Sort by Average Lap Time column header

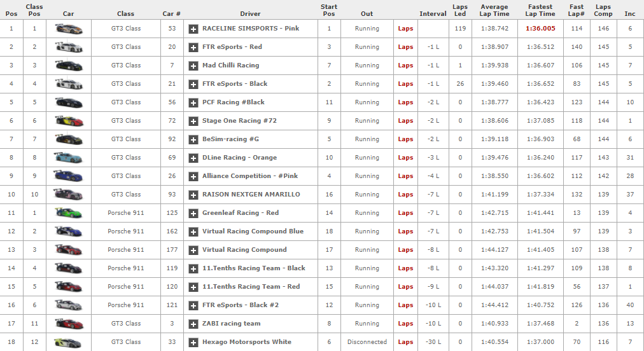[494, 10]
